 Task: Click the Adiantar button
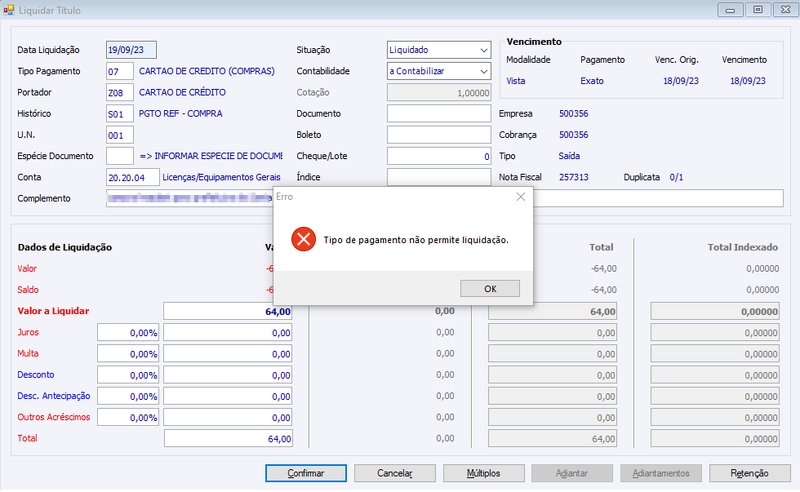[572, 473]
